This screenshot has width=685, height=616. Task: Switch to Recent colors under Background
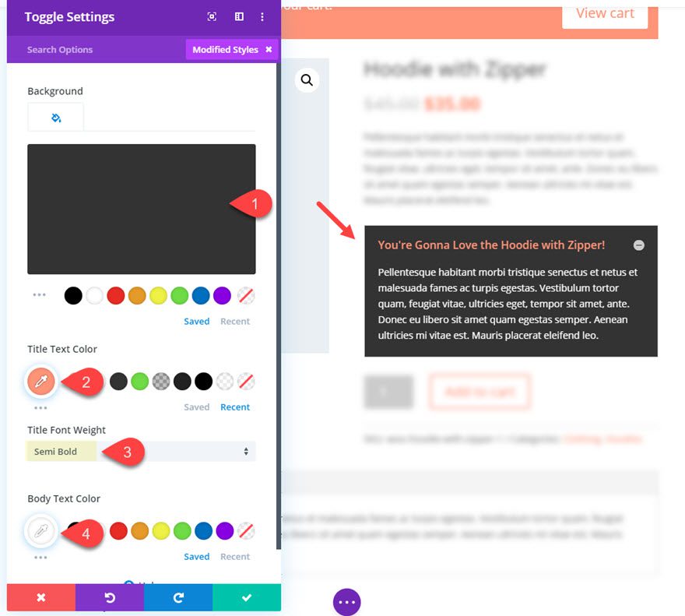(235, 322)
